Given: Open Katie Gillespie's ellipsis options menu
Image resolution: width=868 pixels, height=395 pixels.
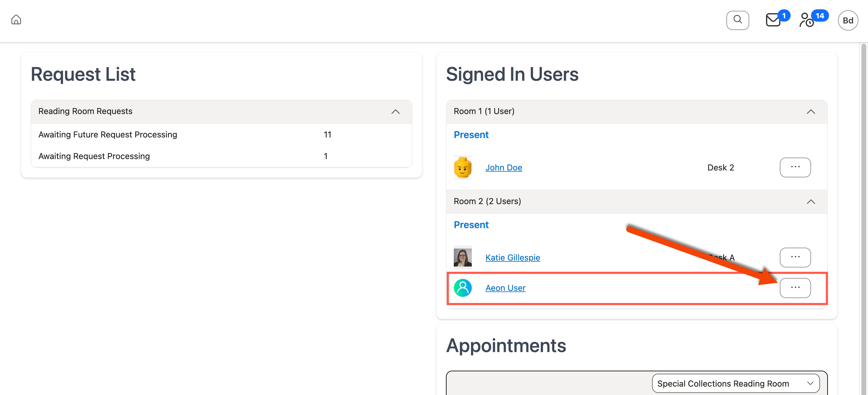Looking at the screenshot, I should [795, 257].
